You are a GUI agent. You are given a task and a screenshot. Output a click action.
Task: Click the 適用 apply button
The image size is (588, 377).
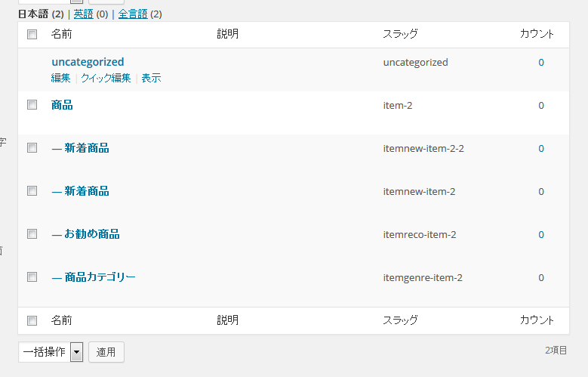point(106,352)
